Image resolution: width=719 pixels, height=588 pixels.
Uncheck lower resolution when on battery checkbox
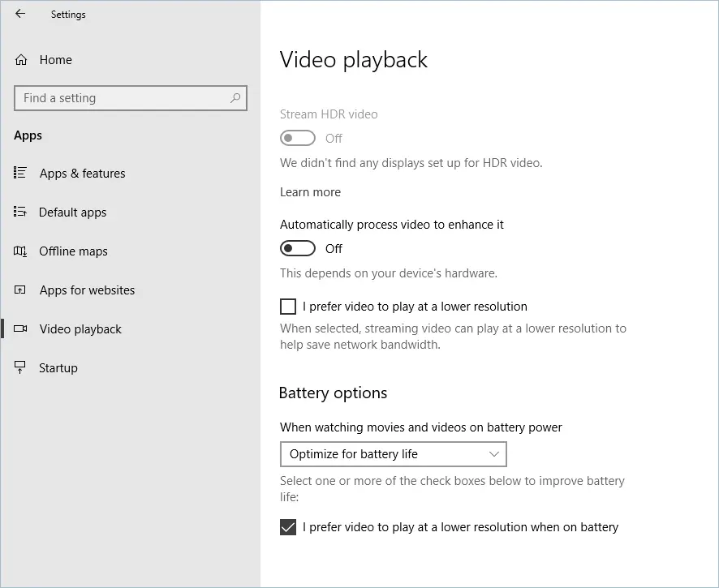288,527
